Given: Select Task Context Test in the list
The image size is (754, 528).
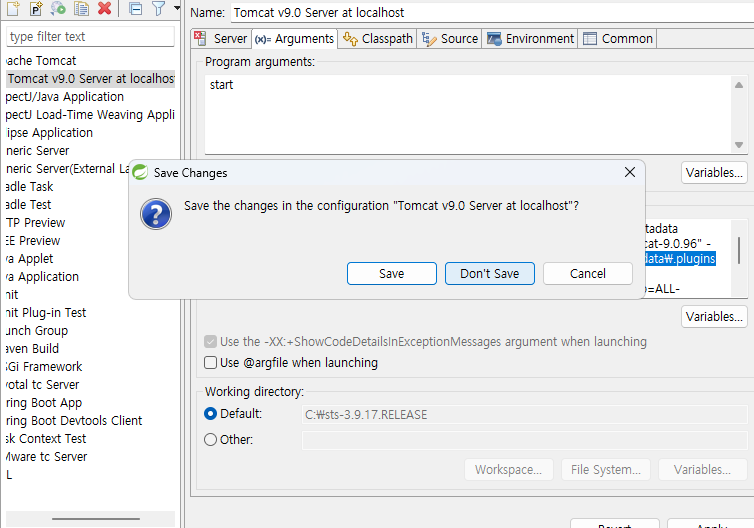Looking at the screenshot, I should point(46,439).
